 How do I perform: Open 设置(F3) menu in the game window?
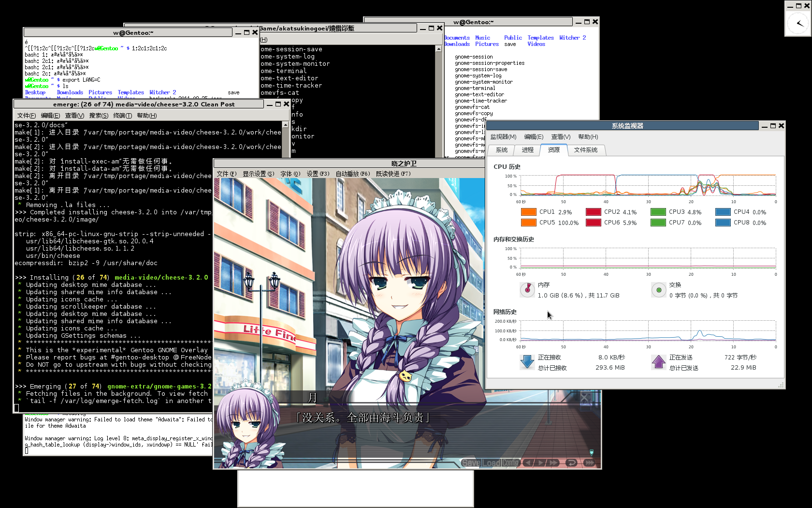318,174
